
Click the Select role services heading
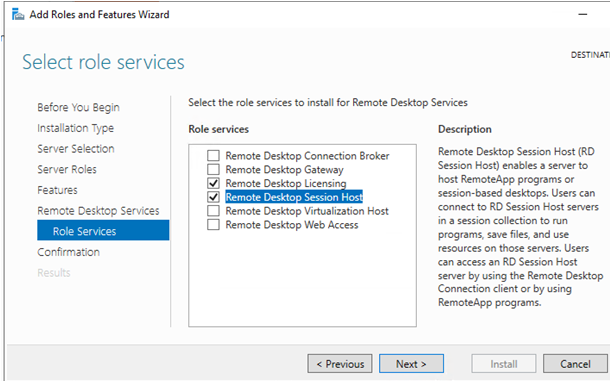103,62
